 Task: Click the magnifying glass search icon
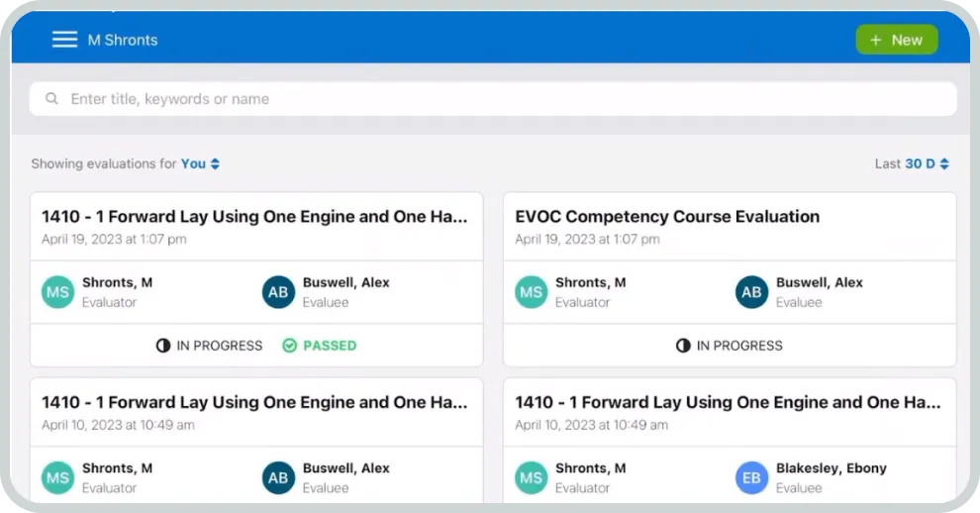coord(51,99)
